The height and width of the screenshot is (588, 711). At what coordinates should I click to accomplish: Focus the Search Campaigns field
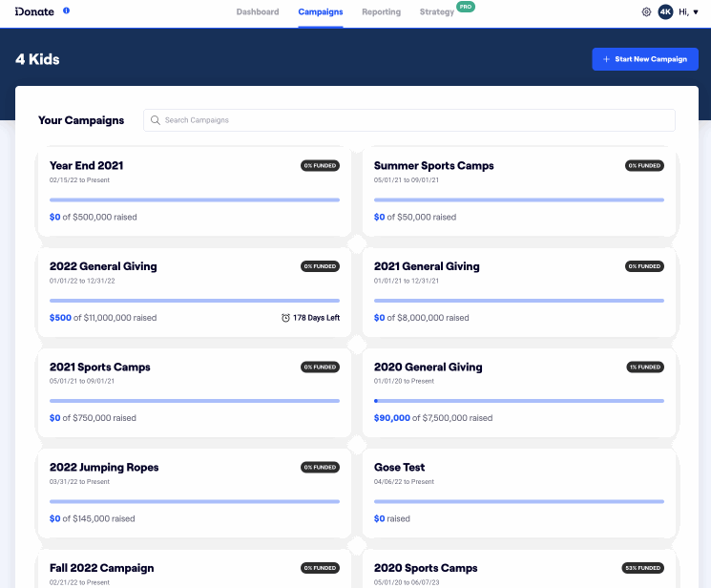(409, 120)
